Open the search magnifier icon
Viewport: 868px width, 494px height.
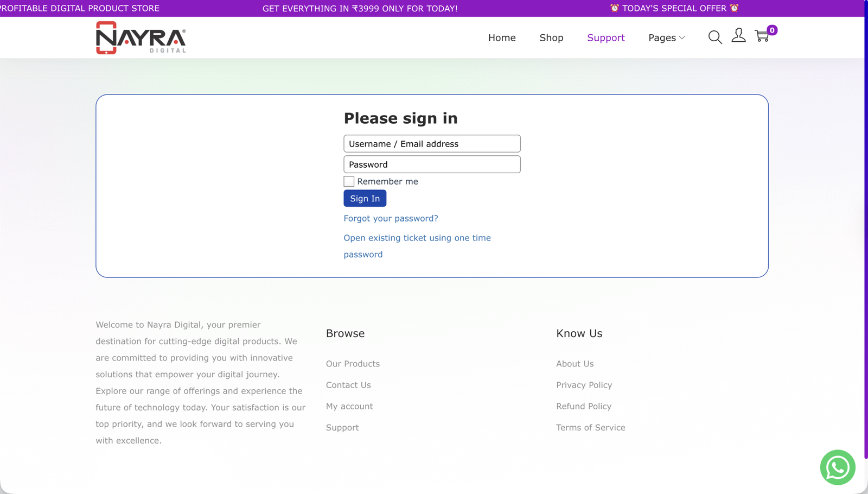click(714, 37)
